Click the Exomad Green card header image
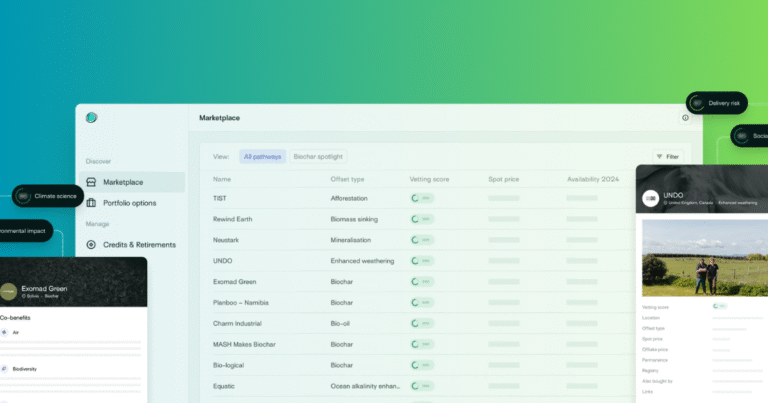Screen dimensions: 768x403 (x=73, y=282)
